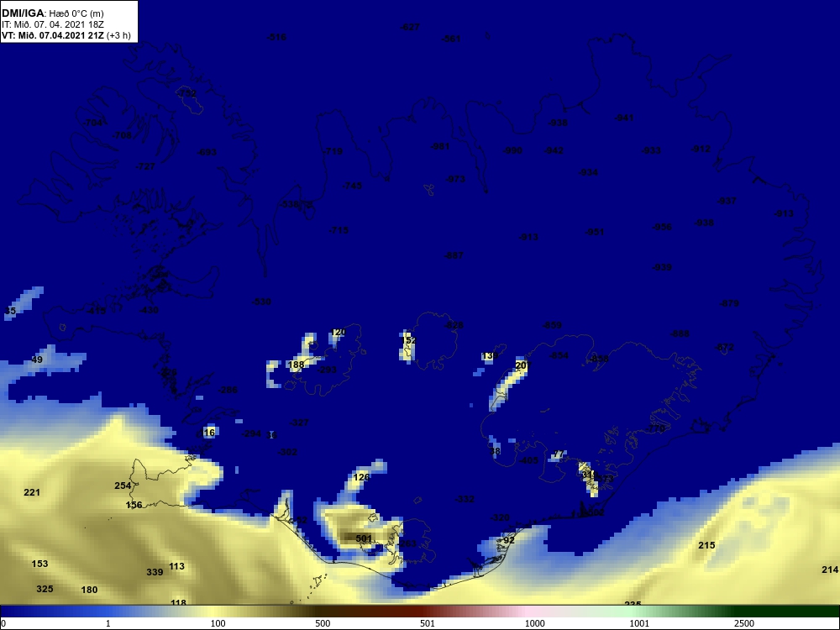Click the map value -430
This screenshot has height=630, width=840.
(149, 310)
